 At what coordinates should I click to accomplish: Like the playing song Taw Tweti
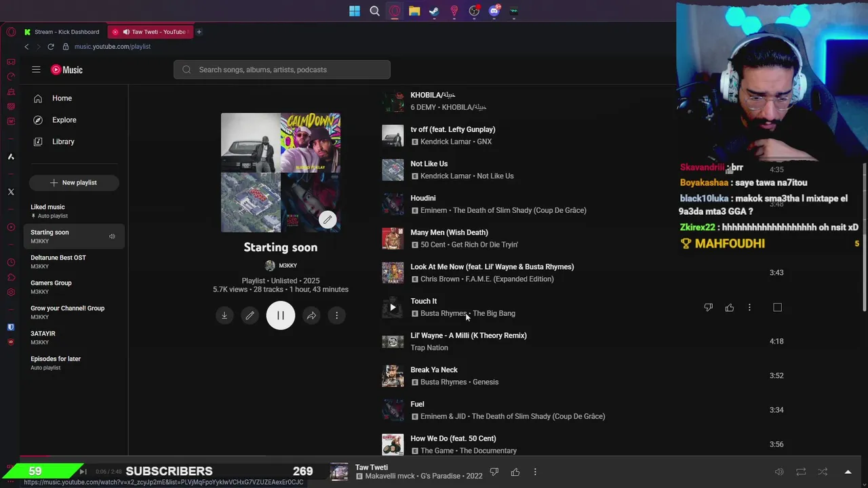515,472
